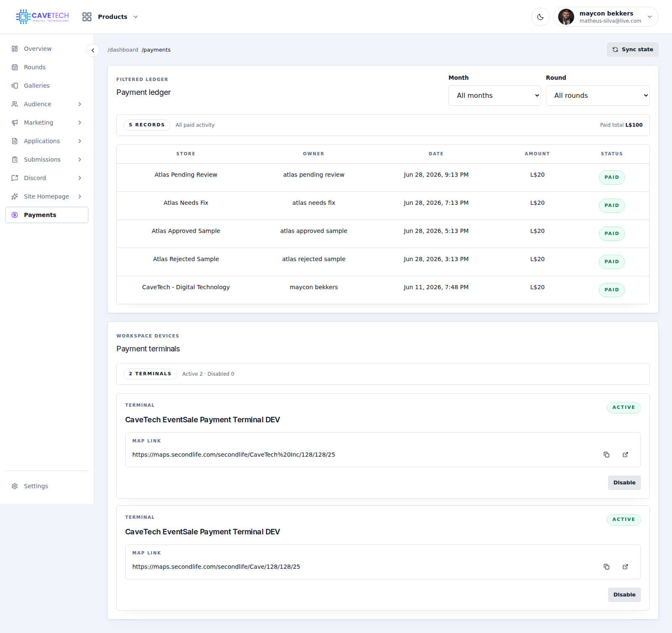
Task: Click the Settings gear icon
Action: pos(15,486)
